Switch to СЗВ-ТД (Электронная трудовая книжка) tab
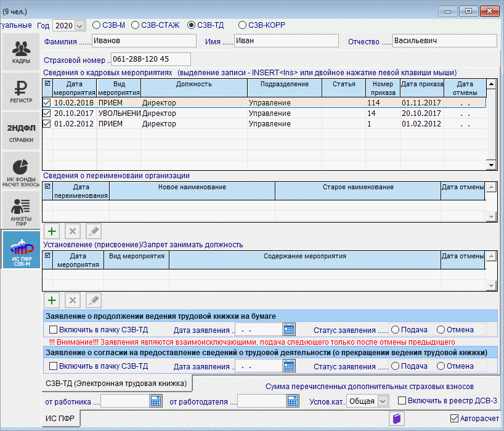Screen dimensions: 504x431 116,384
